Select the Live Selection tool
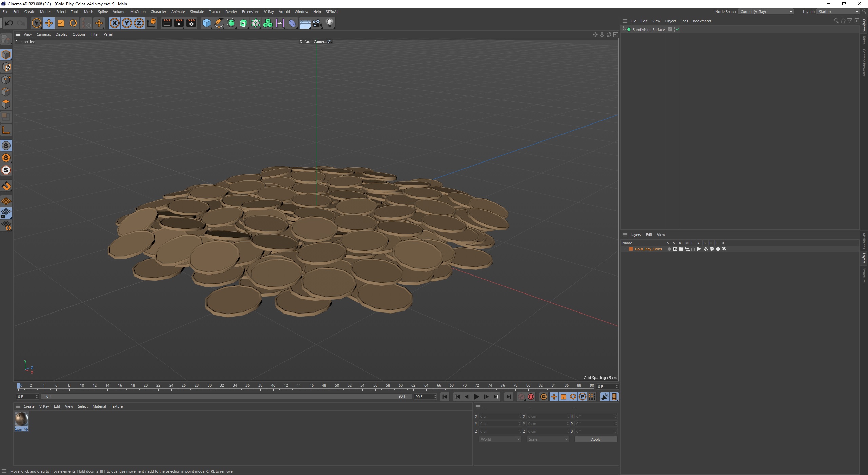 36,23
